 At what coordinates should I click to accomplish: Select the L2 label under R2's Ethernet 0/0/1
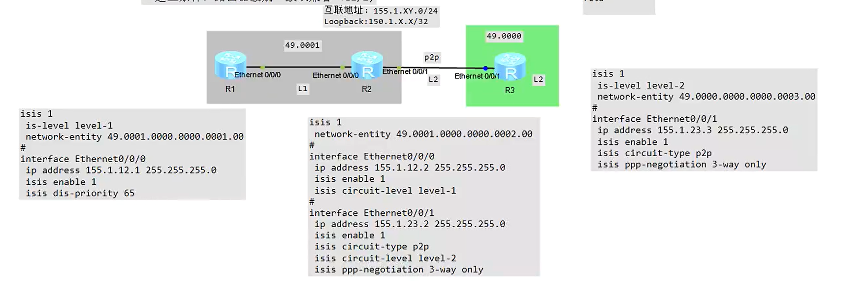click(x=433, y=79)
